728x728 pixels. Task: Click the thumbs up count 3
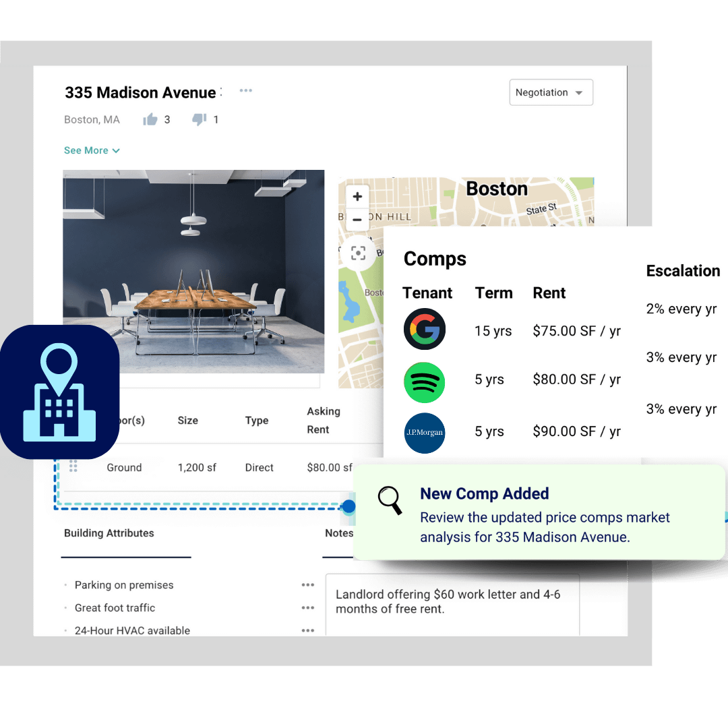coord(167,120)
